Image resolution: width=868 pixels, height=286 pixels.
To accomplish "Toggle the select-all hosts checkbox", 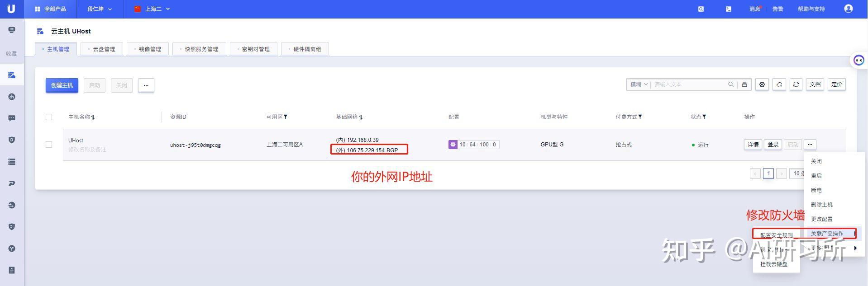I will 49,117.
